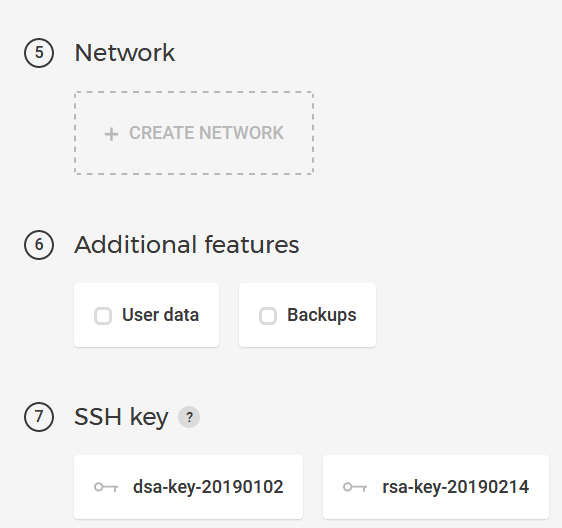Click the plus icon beside Create Network
The width and height of the screenshot is (562, 528).
(111, 134)
